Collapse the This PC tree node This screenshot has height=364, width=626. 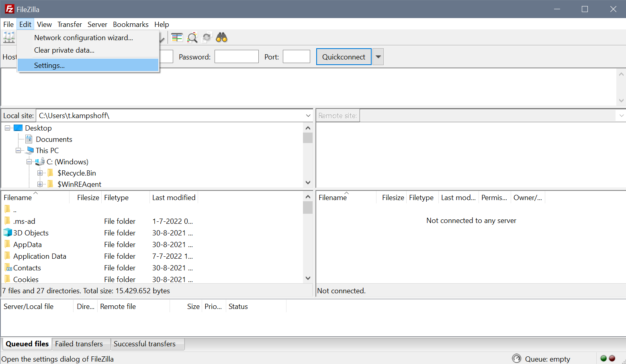(18, 150)
